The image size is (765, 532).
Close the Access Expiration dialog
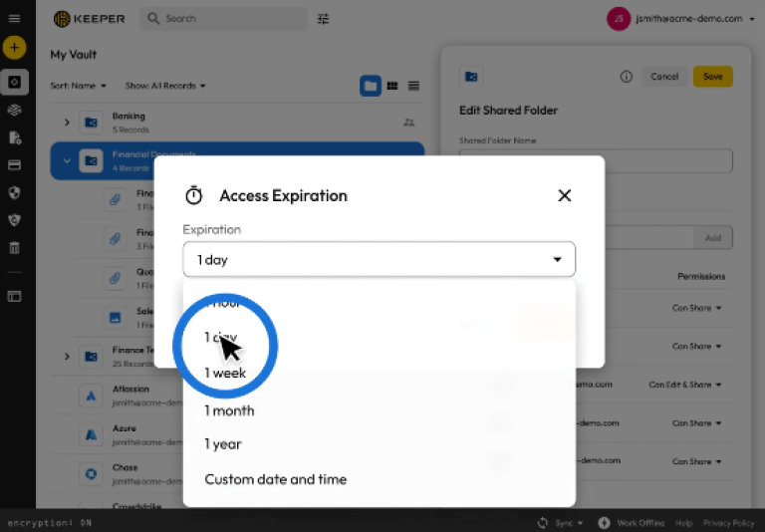pos(565,195)
